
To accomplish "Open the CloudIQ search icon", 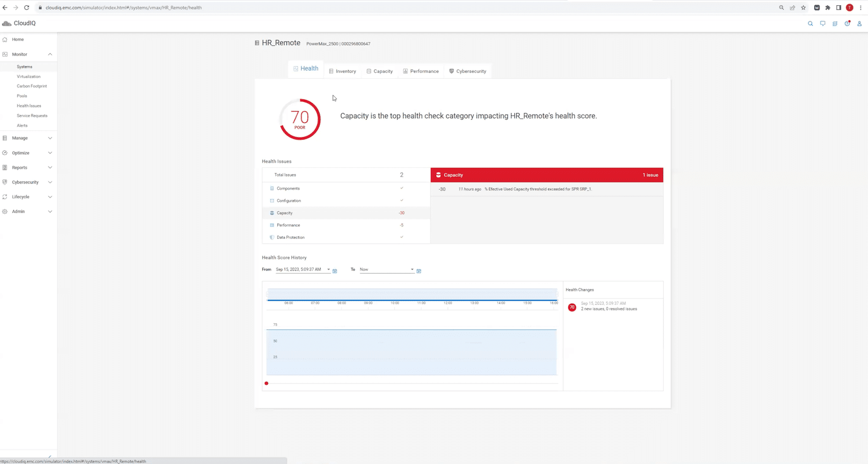I will coord(810,24).
